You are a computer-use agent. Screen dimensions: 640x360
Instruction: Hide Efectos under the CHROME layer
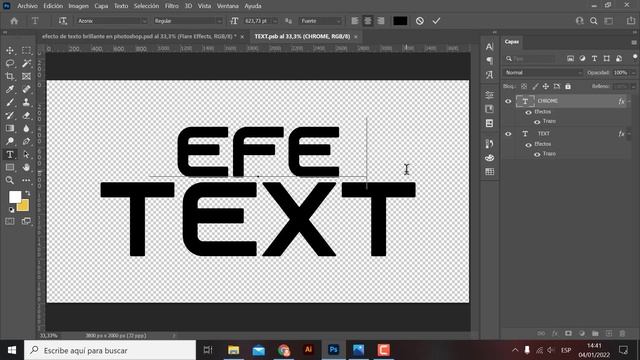coord(529,112)
